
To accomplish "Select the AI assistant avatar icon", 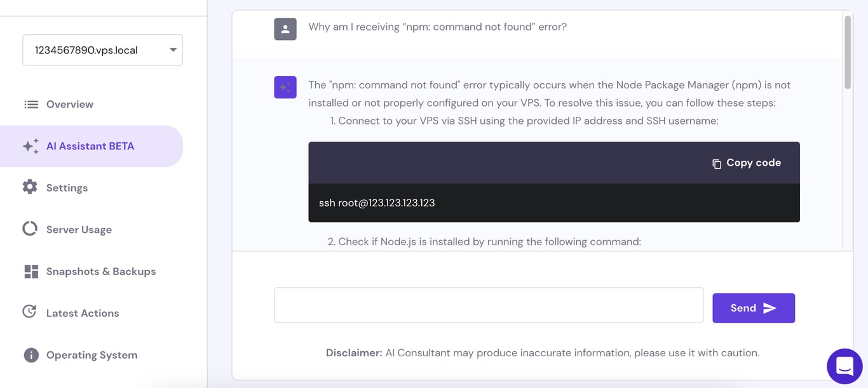I will point(285,87).
